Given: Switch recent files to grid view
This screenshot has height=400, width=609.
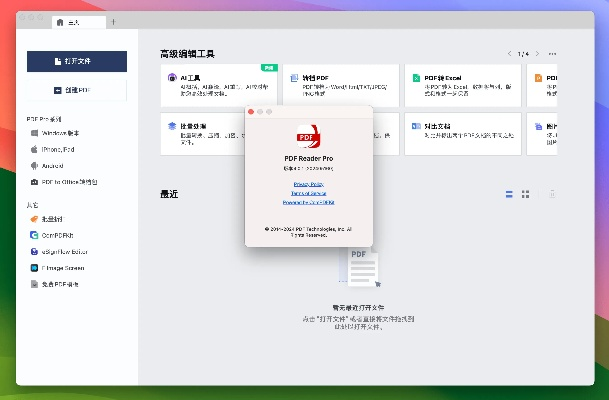Looking at the screenshot, I should pyautogui.click(x=526, y=193).
